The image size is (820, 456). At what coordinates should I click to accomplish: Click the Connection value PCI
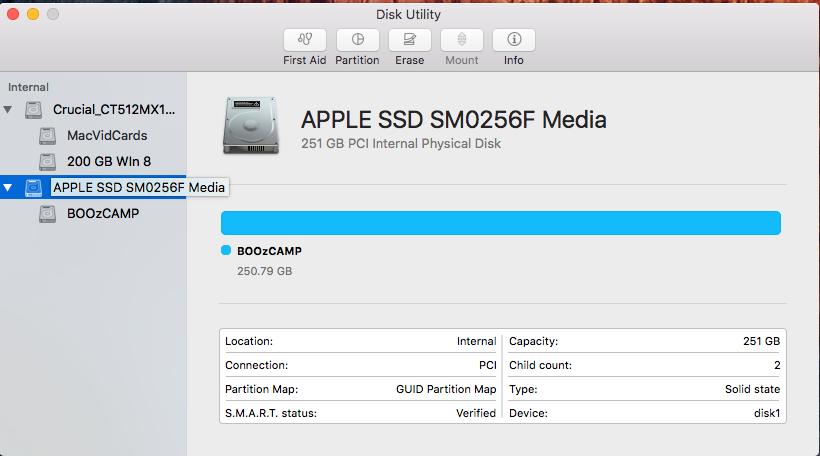(487, 366)
